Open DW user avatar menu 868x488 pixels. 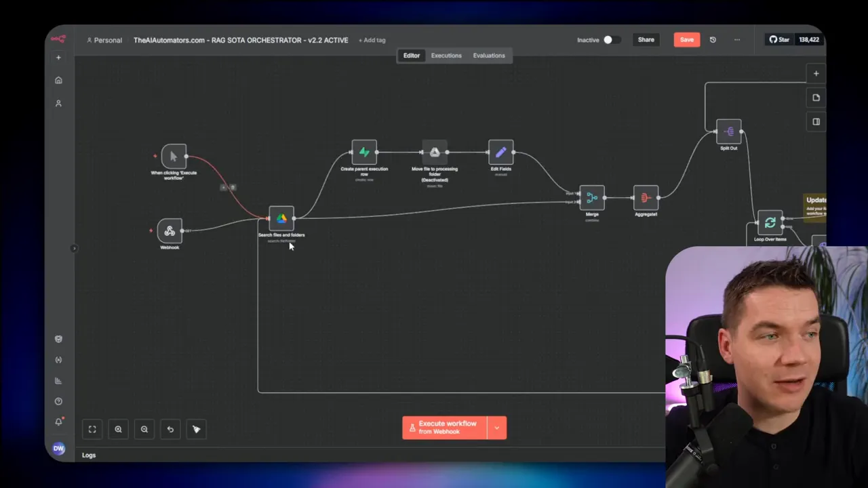click(x=58, y=448)
